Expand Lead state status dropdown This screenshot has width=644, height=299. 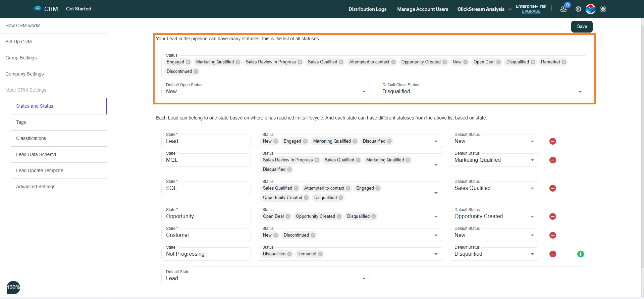pos(436,141)
